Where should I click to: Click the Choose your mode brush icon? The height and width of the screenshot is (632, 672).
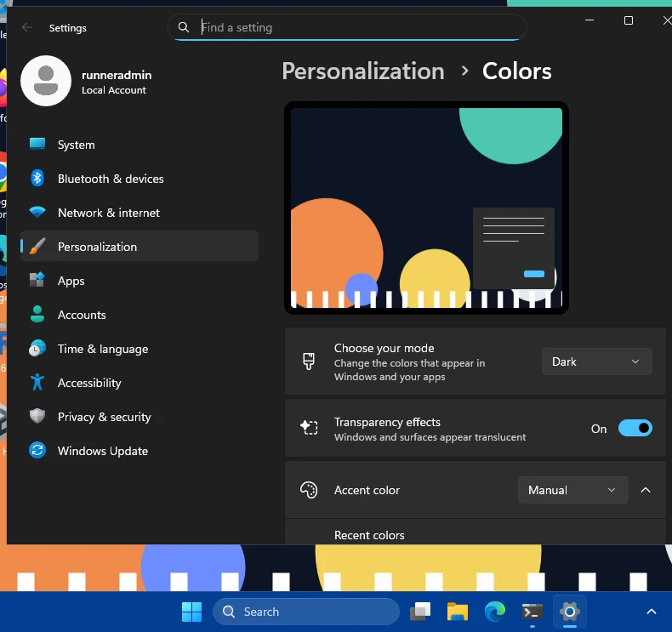tap(309, 362)
